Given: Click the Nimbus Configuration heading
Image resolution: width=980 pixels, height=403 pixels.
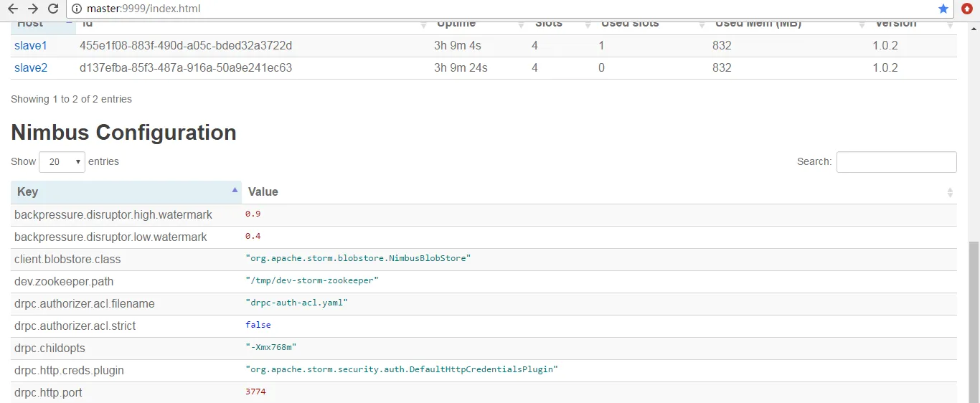Looking at the screenshot, I should (123, 133).
